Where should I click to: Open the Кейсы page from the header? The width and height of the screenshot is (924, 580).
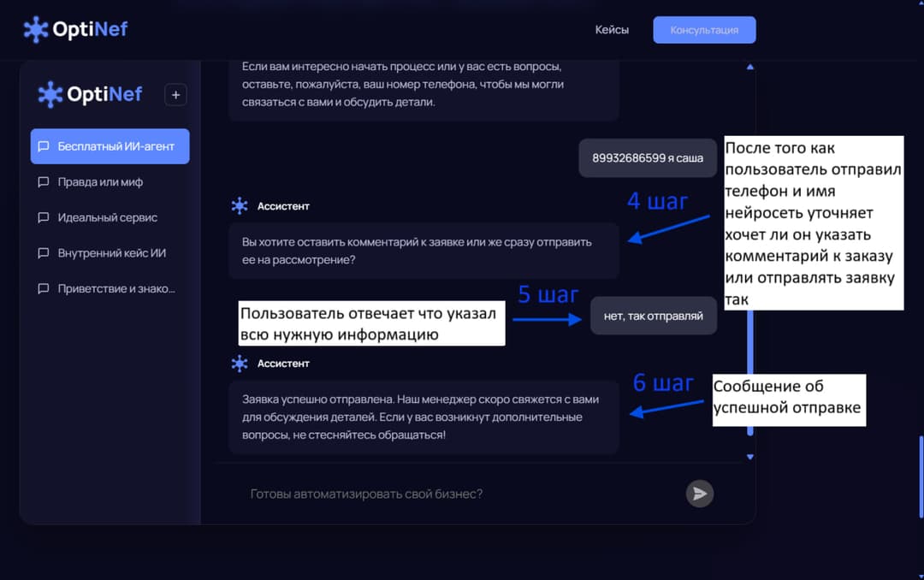[612, 30]
